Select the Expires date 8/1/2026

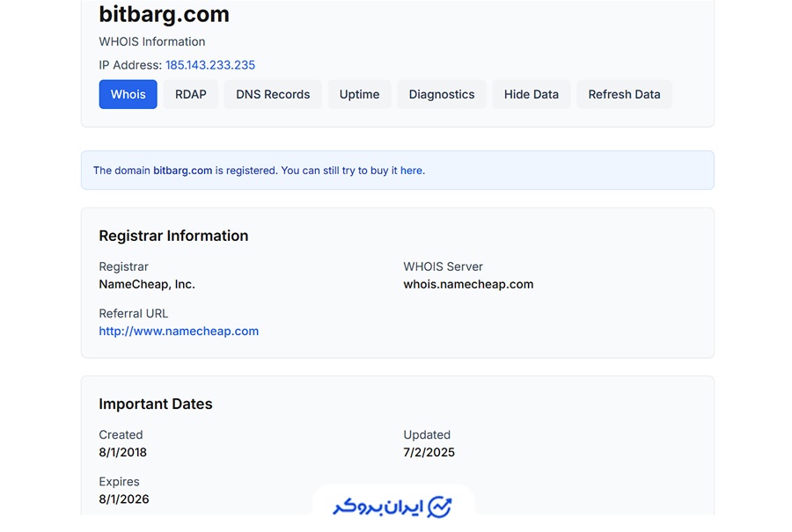[124, 499]
